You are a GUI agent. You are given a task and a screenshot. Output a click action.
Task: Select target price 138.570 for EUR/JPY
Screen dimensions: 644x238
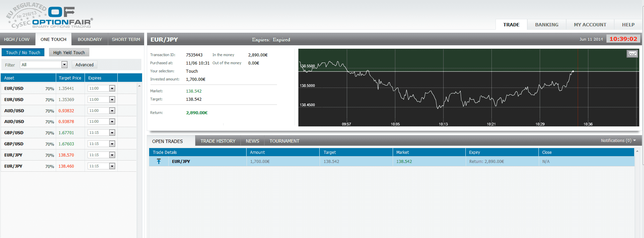coord(66,155)
